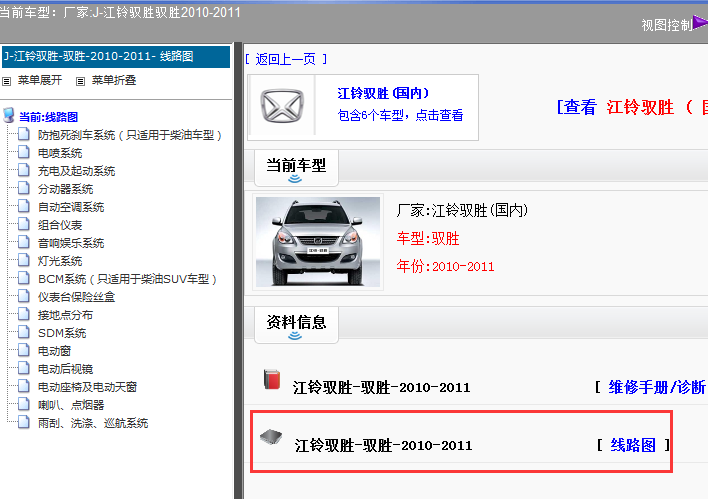Click the page icon for BCM系统

[24, 279]
